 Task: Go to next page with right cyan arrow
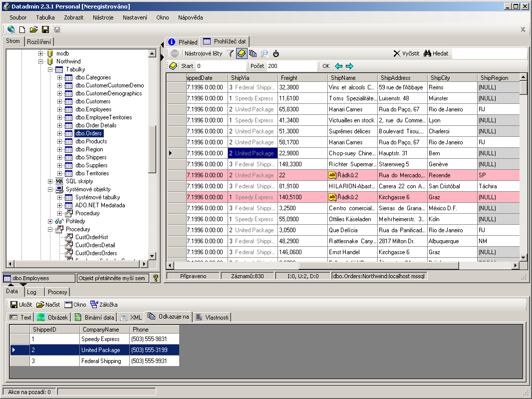click(349, 66)
